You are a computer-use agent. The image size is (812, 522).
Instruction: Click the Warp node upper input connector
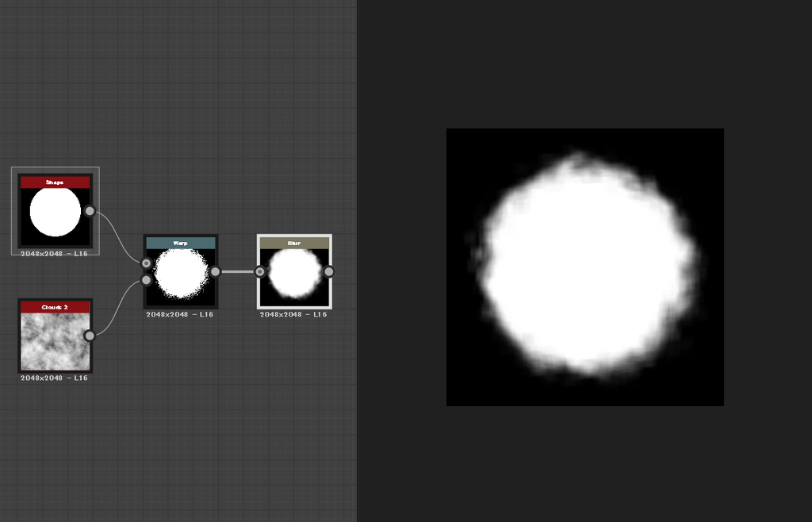tap(147, 263)
